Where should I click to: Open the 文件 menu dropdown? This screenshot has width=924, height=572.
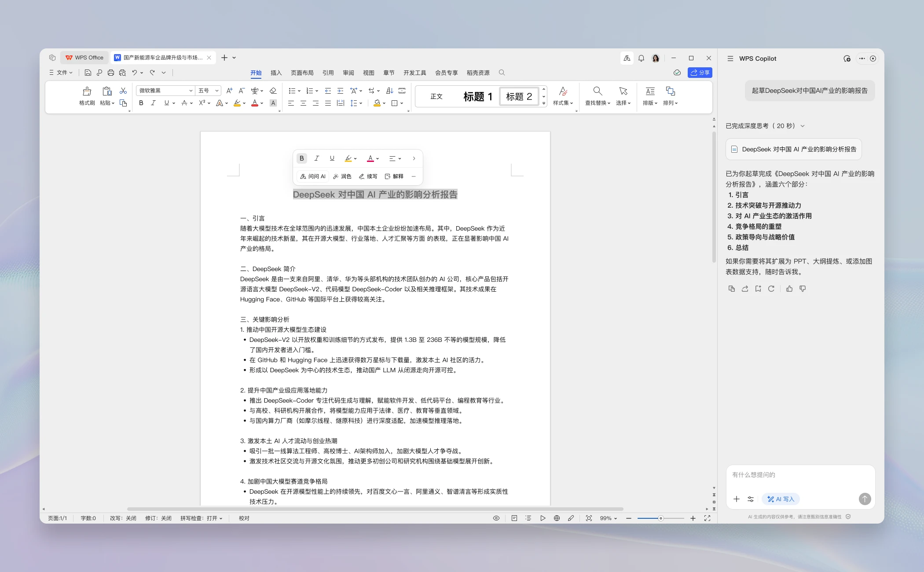tap(62, 73)
